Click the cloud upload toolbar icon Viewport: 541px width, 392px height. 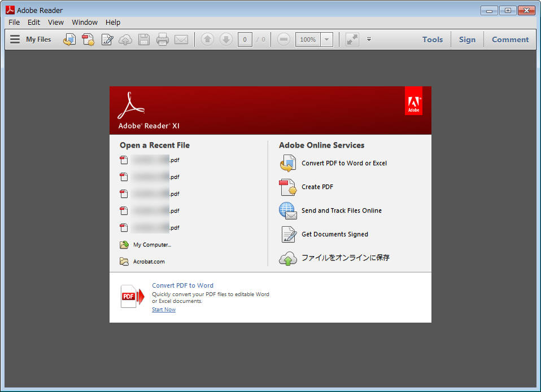125,39
